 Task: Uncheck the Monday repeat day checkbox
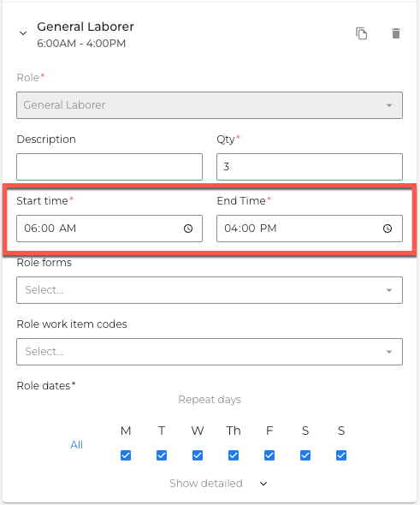click(x=126, y=455)
